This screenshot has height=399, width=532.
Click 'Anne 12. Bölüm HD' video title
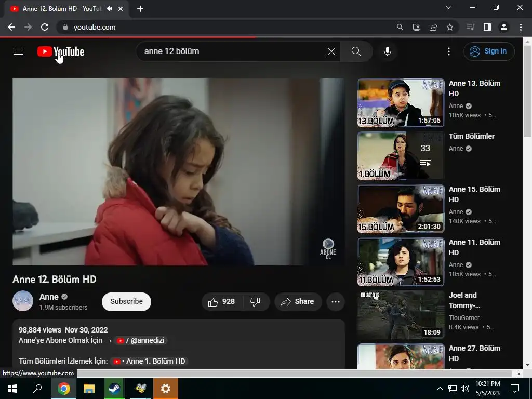[x=55, y=279]
